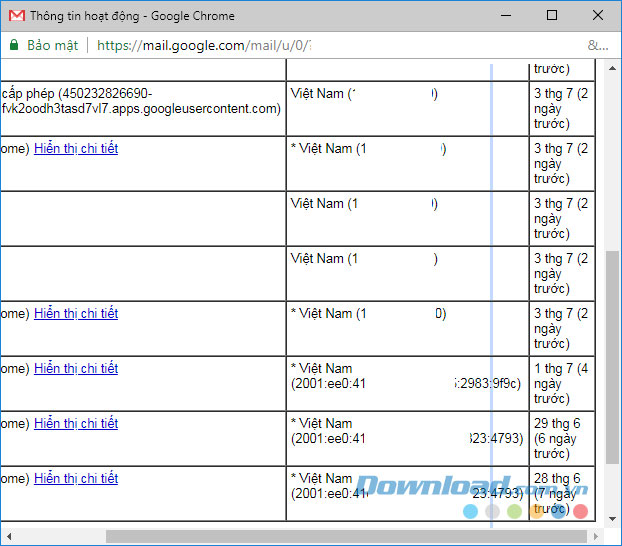Open Hiển thị chi tiết just above 1 thg 7 row
Screen dimensions: 622x546
pyautogui.click(x=76, y=313)
